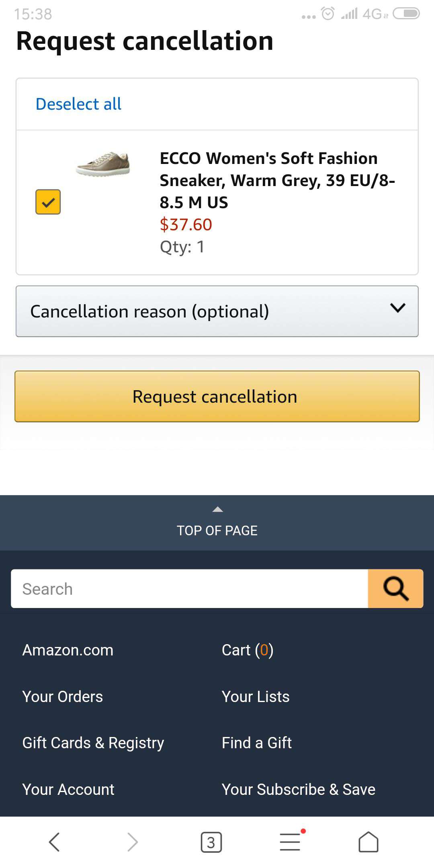
Task: Go to Your Lists footer link
Action: (256, 696)
